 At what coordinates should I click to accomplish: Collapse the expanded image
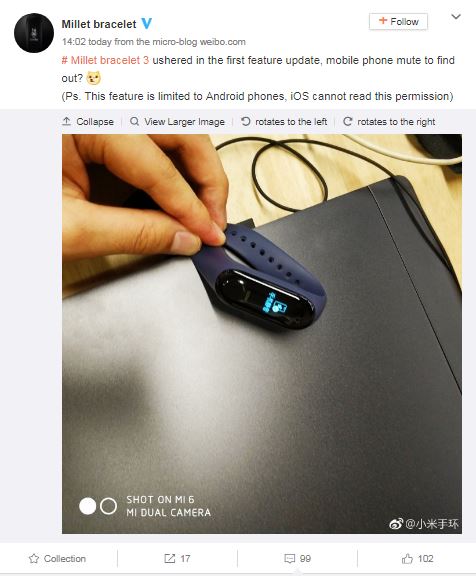88,122
